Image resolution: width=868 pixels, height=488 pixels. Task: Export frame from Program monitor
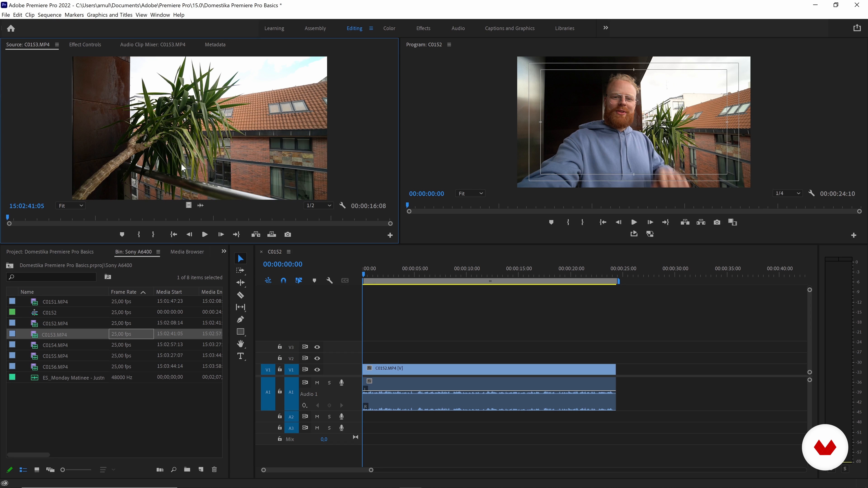coord(717,222)
